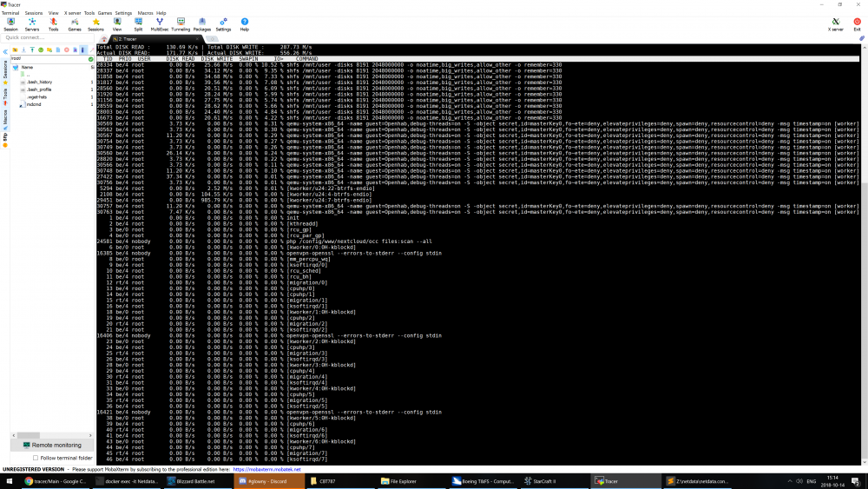Click the Name column header
This screenshot has height=489, width=868.
click(27, 67)
